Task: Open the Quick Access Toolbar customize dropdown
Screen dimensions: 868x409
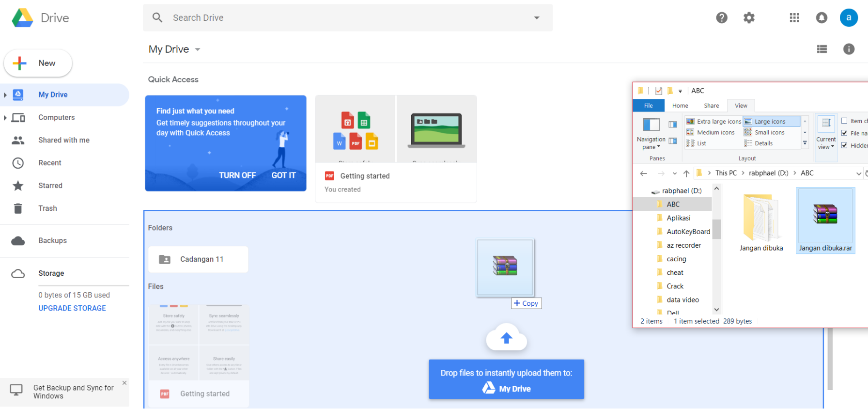Action: tap(680, 91)
